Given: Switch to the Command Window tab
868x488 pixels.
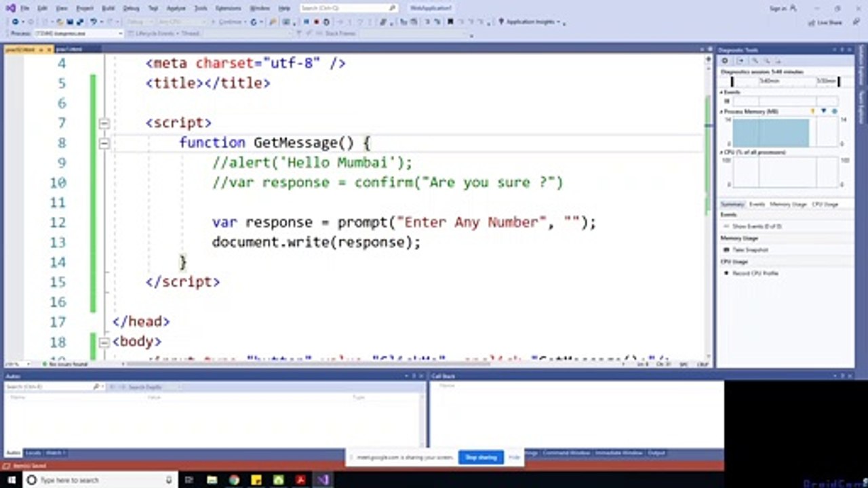Looking at the screenshot, I should coord(566,452).
